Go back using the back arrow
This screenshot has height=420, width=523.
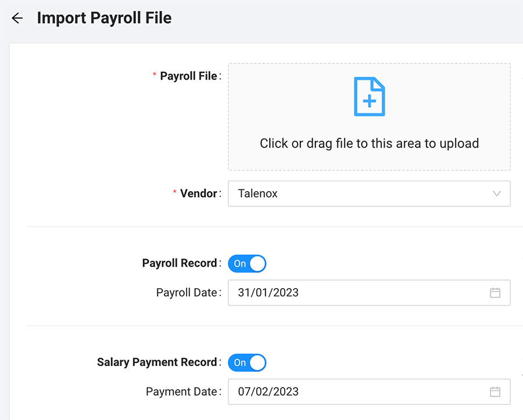point(17,18)
